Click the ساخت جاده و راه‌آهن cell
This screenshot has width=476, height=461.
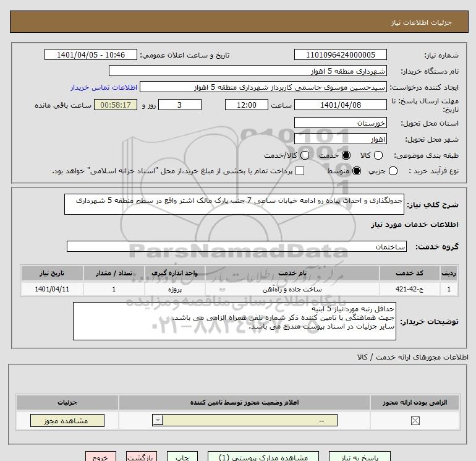tap(292, 289)
